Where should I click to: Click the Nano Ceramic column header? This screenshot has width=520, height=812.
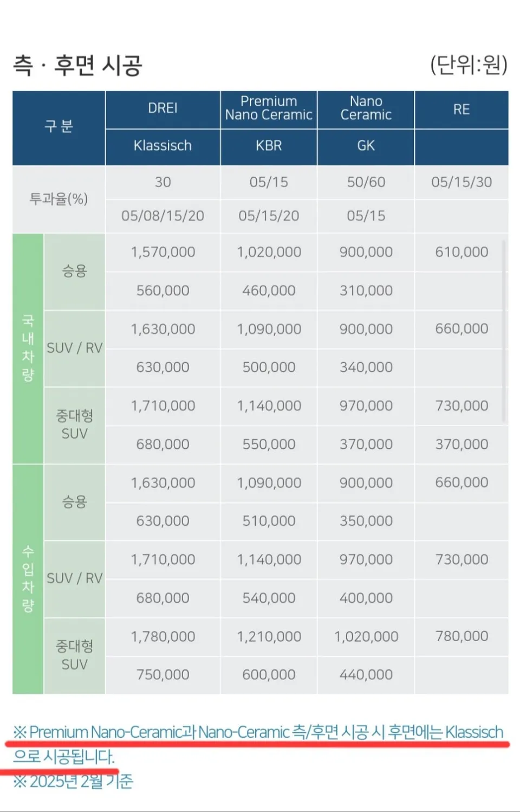[366, 109]
